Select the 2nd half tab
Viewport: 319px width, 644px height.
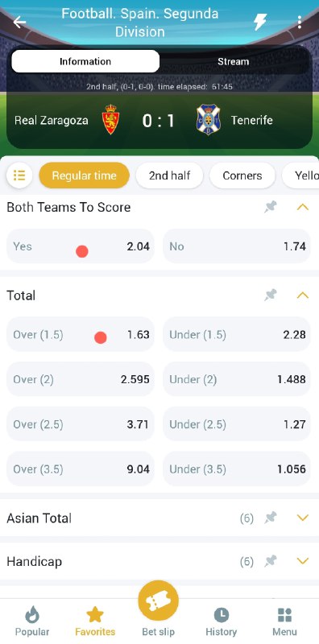click(x=169, y=175)
